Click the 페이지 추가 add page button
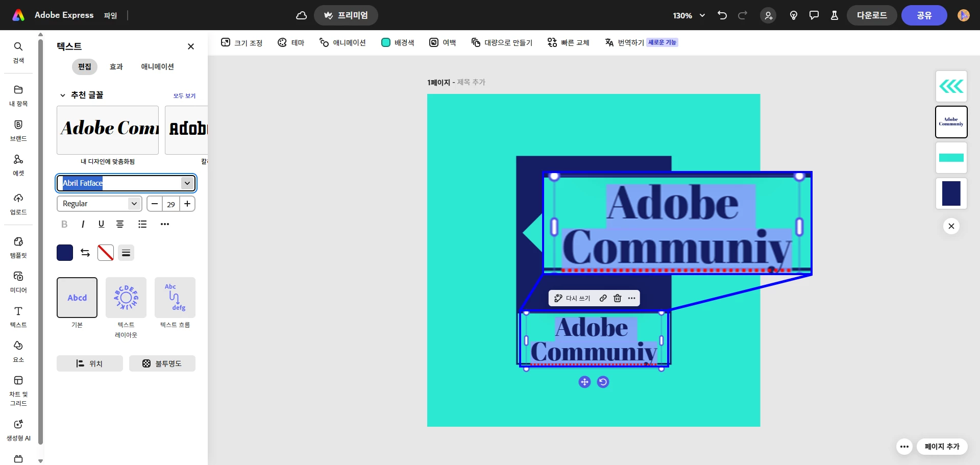Image resolution: width=980 pixels, height=465 pixels. [942, 447]
